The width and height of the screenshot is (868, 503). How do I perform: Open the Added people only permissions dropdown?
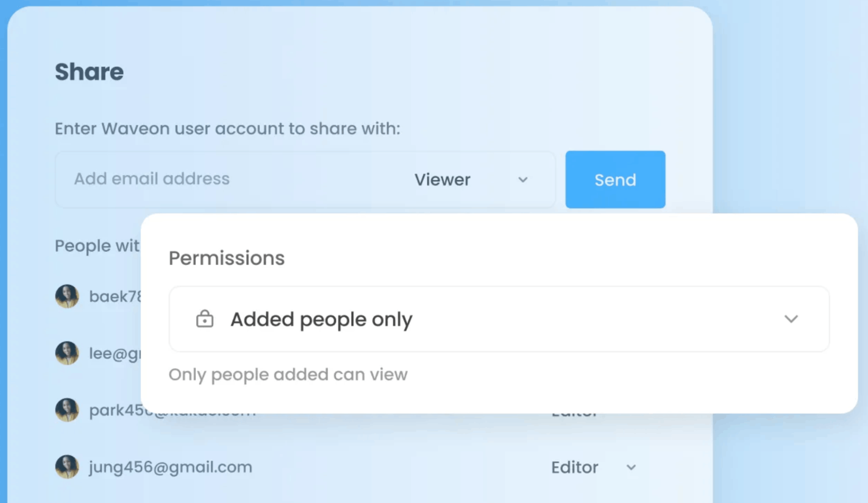499,319
